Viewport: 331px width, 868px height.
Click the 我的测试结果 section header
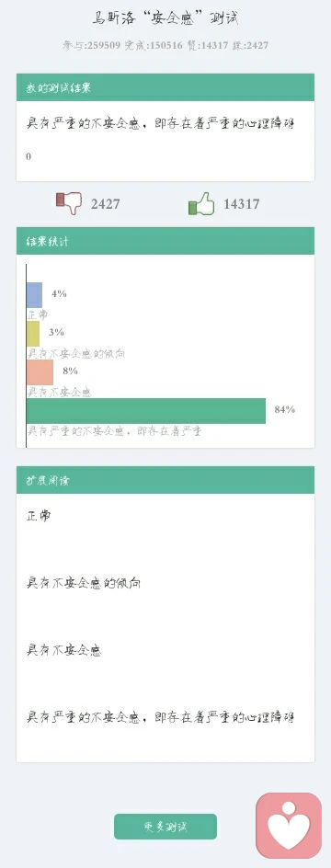165,87
